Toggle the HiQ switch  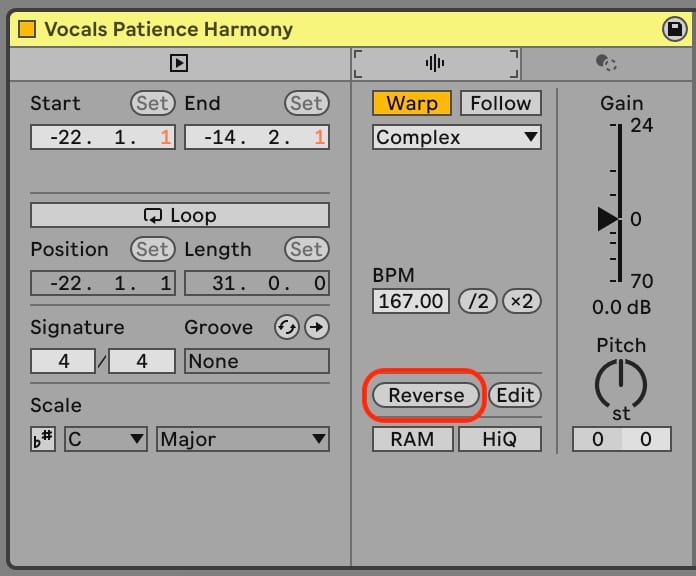click(500, 439)
